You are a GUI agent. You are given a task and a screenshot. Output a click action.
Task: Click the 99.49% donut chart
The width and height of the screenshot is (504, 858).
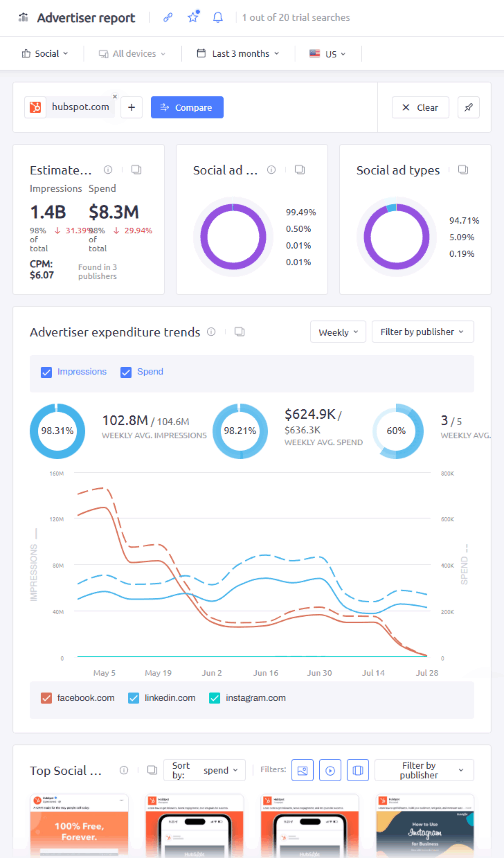pos(233,237)
